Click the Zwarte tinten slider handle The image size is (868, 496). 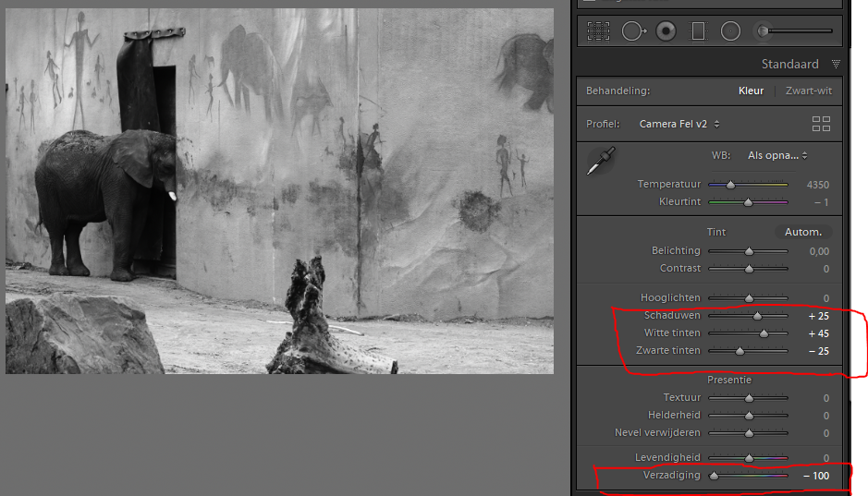(x=740, y=351)
